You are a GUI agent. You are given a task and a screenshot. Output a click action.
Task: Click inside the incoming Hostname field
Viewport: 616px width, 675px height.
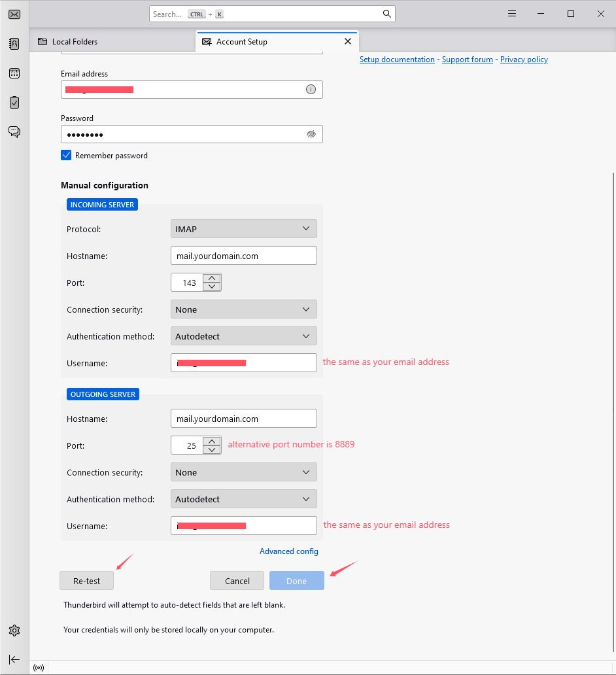(243, 255)
